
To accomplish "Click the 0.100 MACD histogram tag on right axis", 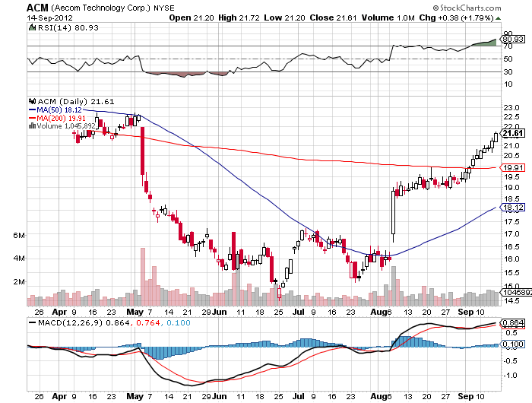I will coord(513,344).
